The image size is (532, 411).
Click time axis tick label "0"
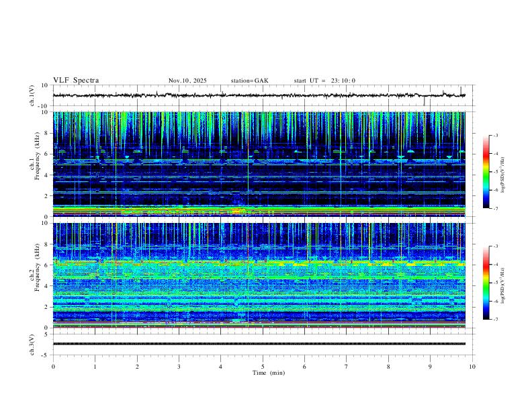click(x=53, y=367)
